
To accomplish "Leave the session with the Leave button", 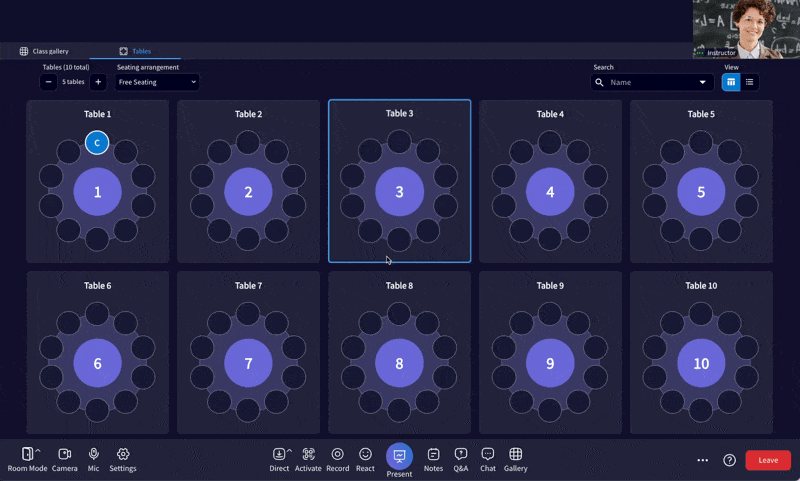I will 768,460.
